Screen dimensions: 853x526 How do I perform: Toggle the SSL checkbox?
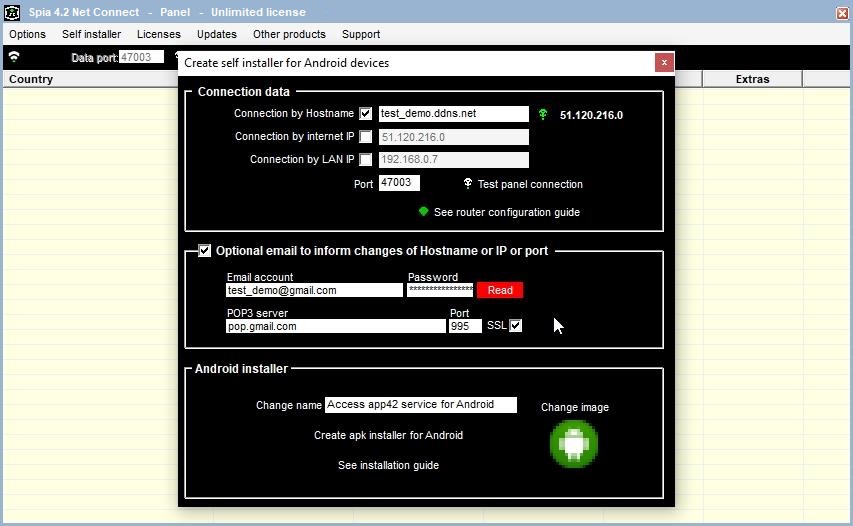(x=516, y=325)
